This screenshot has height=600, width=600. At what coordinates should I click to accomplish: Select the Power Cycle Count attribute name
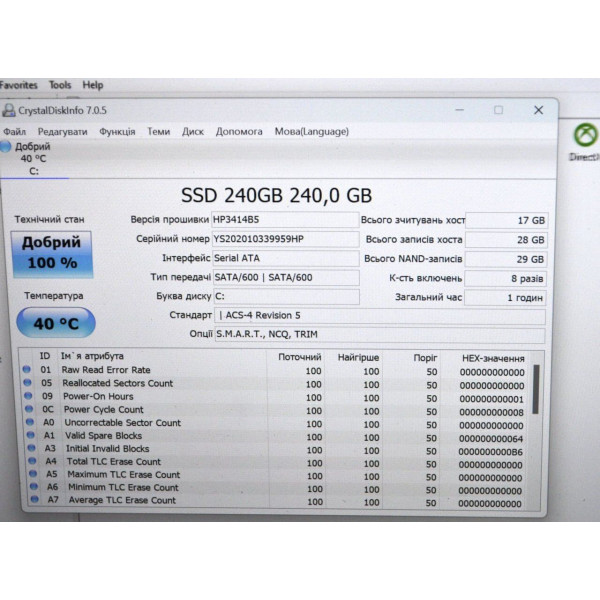(x=103, y=409)
